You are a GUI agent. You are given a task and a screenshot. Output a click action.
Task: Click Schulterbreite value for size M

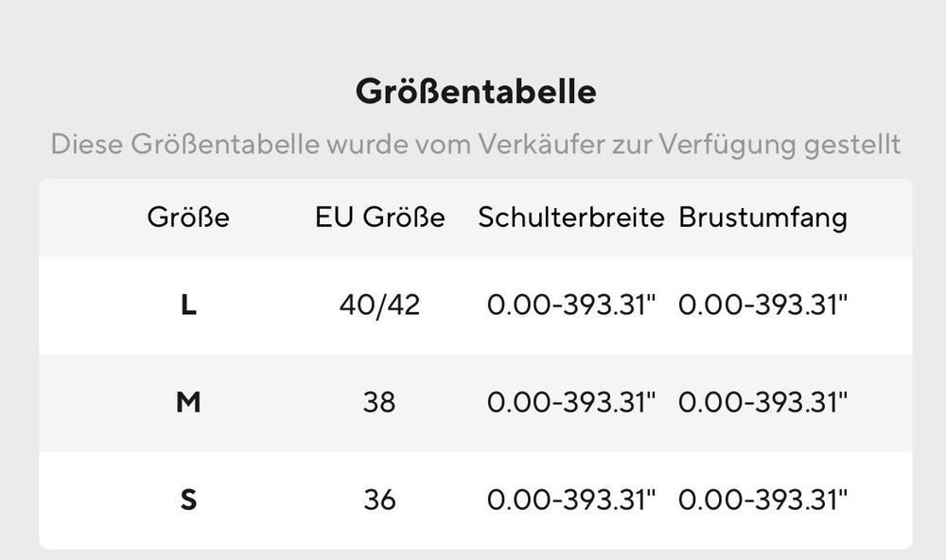coord(571,403)
